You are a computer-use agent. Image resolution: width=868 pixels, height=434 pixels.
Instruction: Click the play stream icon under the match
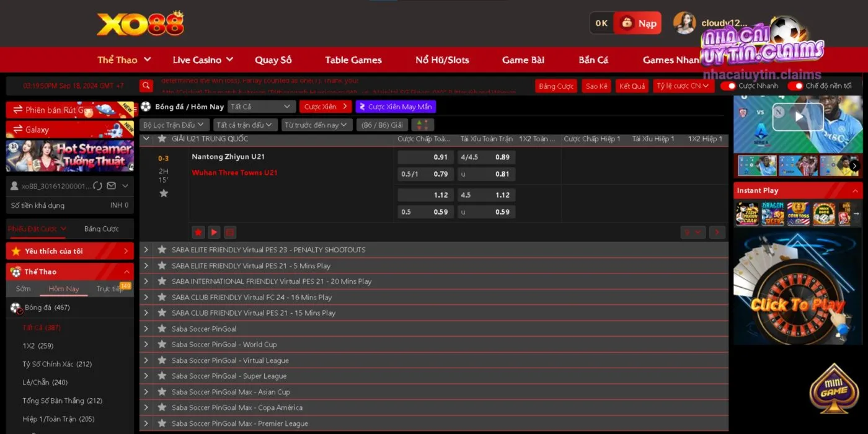point(214,232)
